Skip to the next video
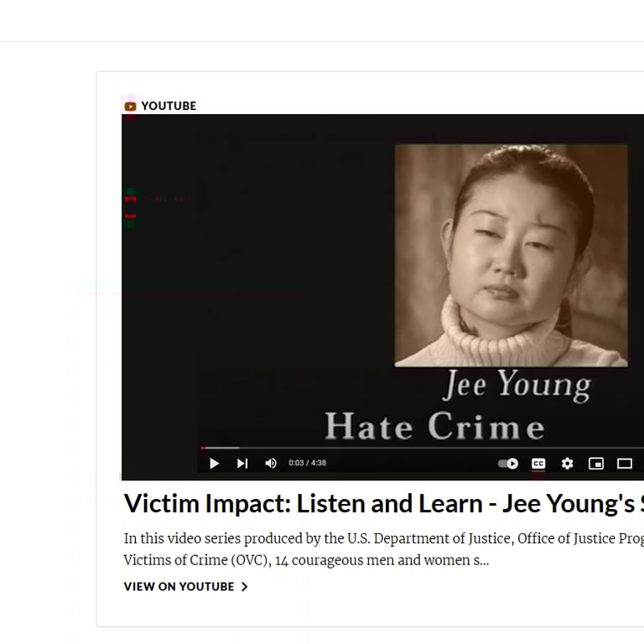 pyautogui.click(x=242, y=464)
